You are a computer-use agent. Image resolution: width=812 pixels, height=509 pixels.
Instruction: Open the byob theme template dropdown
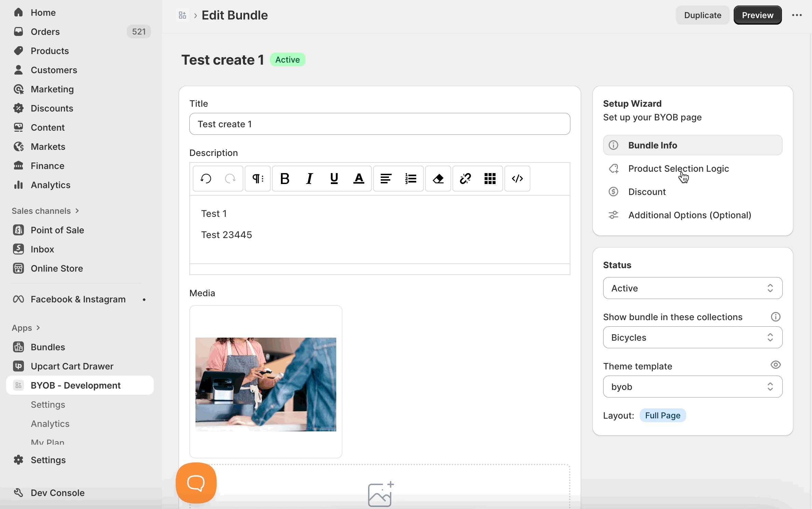tap(692, 387)
